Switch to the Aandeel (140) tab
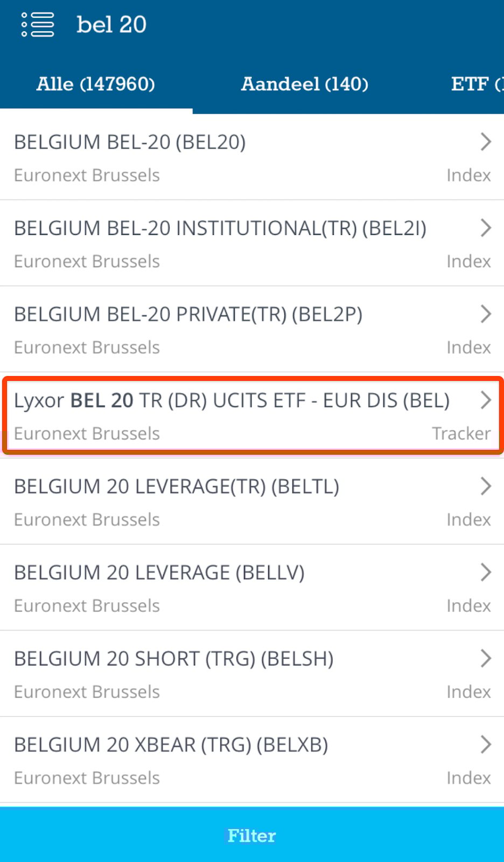The image size is (504, 862). tap(305, 84)
